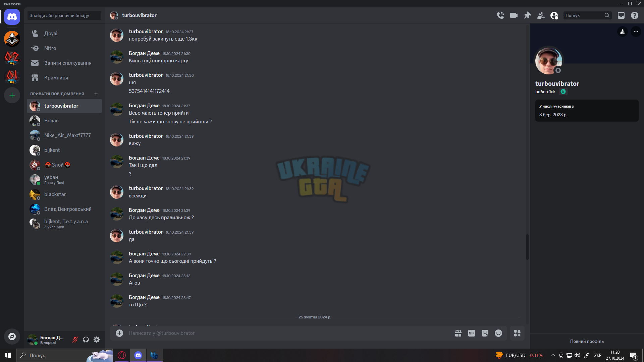Viewport: 644px width, 362px height.
Task: Toggle headphones deafen in user panel
Action: (86, 340)
